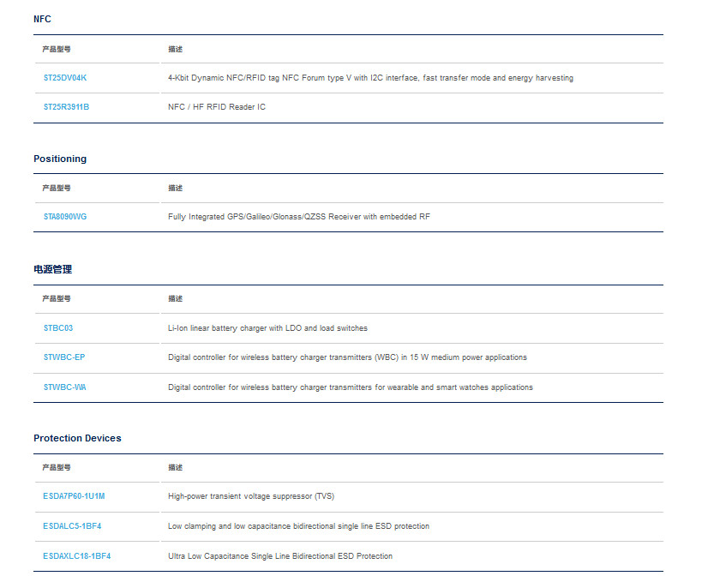The width and height of the screenshot is (702, 588).
Task: Click the 产品型号 header in NFC table
Action: pos(57,49)
